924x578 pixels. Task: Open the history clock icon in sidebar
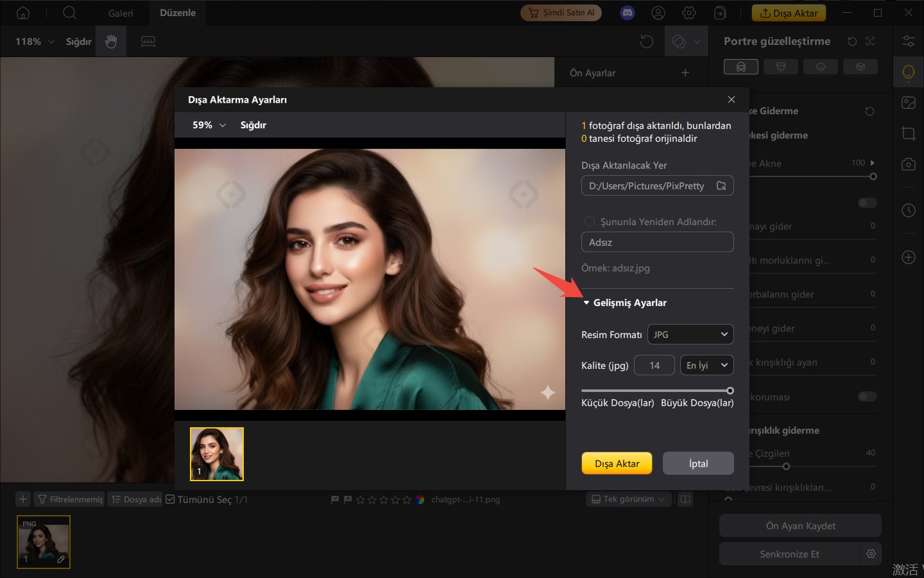pos(908,210)
